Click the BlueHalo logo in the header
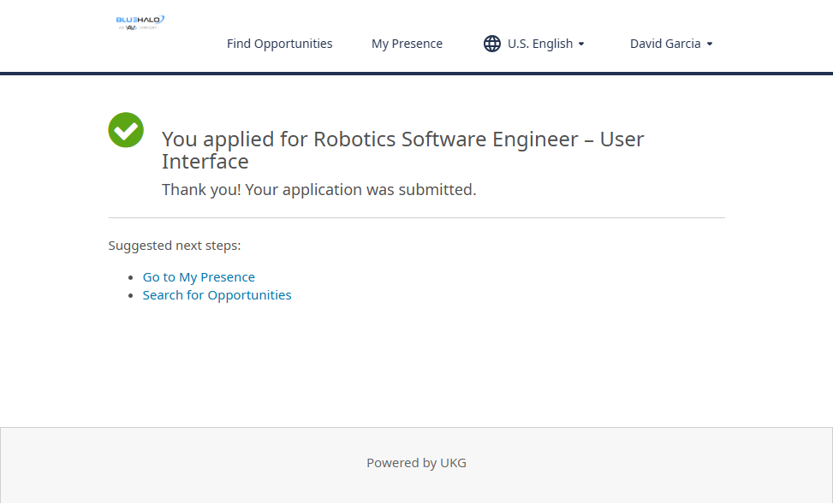Image resolution: width=833 pixels, height=504 pixels. [140, 19]
